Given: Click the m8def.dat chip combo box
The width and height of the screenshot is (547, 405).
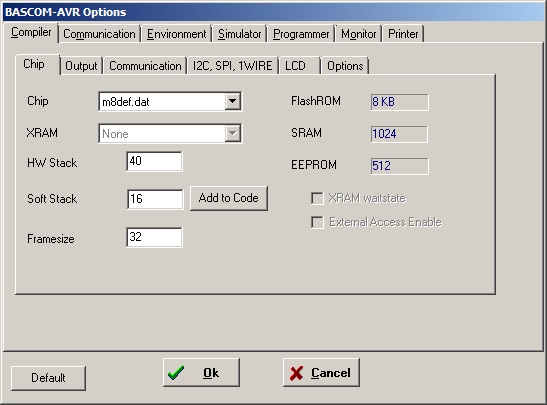Looking at the screenshot, I should 170,102.
